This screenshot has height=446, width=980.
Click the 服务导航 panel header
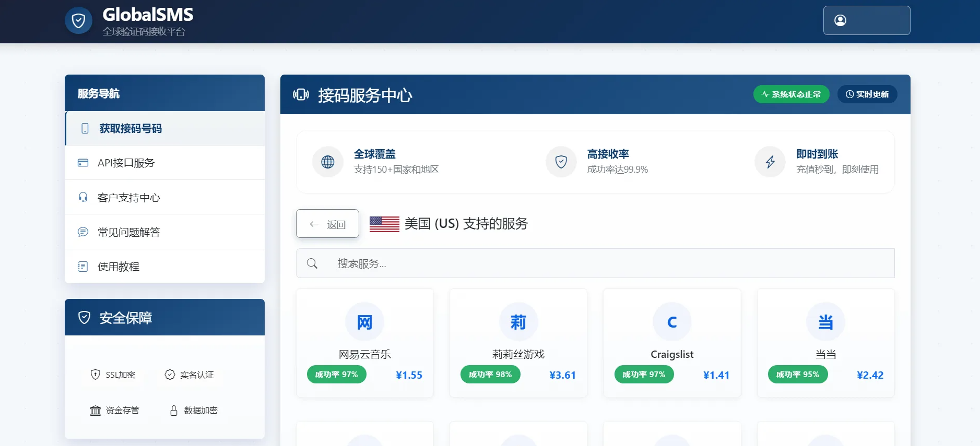(x=165, y=93)
